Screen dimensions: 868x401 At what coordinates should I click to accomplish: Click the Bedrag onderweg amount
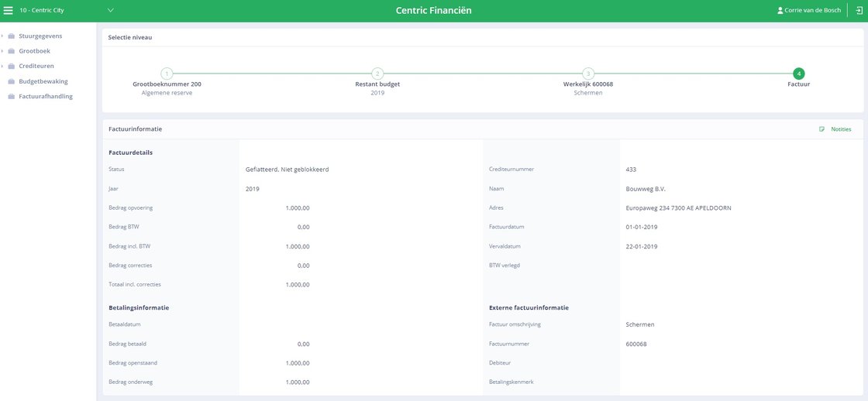[x=298, y=382]
